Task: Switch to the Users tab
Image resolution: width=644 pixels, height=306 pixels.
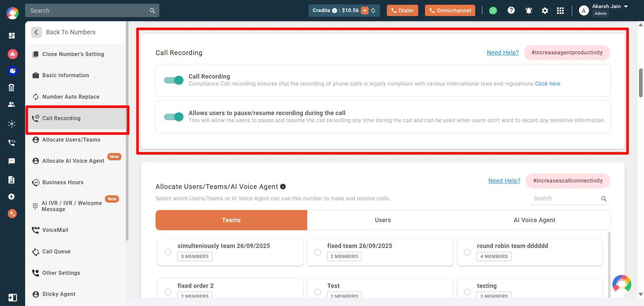Action: [383, 220]
